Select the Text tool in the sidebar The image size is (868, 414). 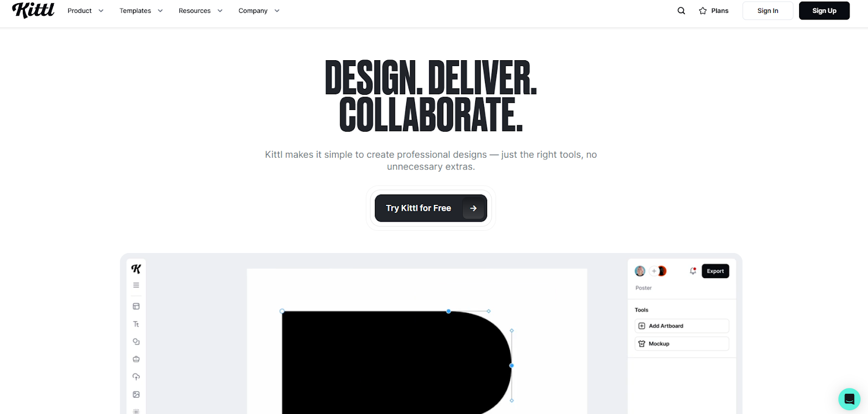click(136, 324)
